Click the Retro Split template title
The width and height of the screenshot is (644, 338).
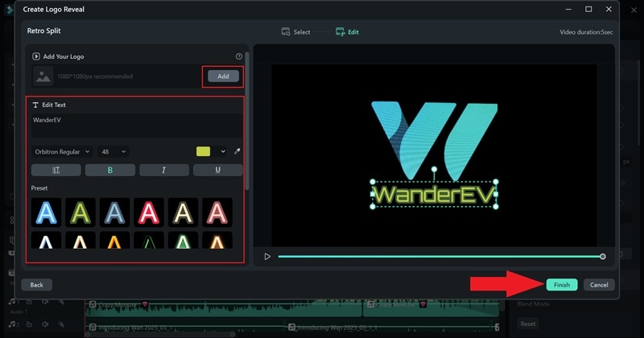(43, 31)
